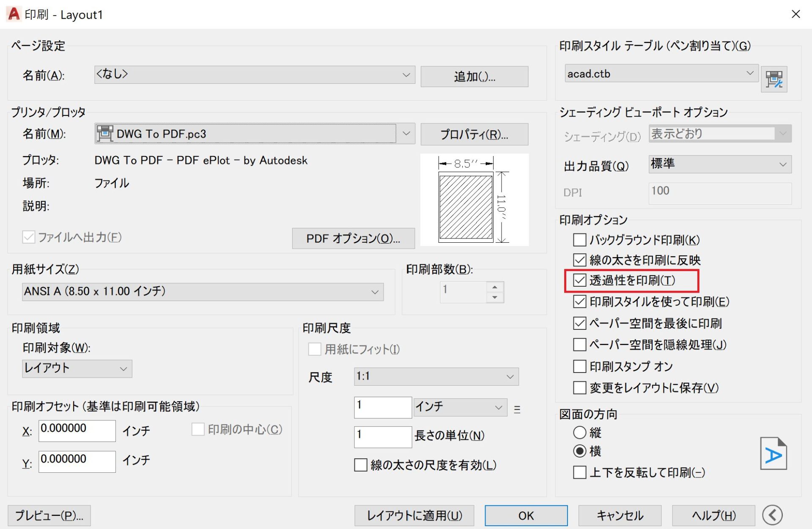Viewport: 812px width, 529px height.
Task: Check 線の太さの尺度を有効 checkbox
Action: coord(361,465)
